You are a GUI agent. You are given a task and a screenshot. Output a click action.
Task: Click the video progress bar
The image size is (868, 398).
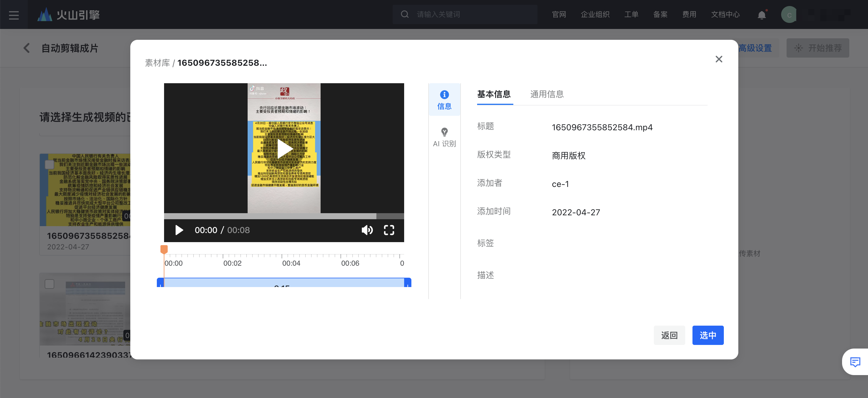pyautogui.click(x=284, y=216)
